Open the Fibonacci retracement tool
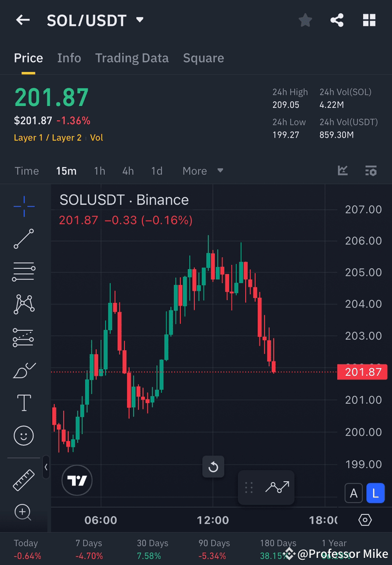The image size is (392, 565). [x=24, y=272]
